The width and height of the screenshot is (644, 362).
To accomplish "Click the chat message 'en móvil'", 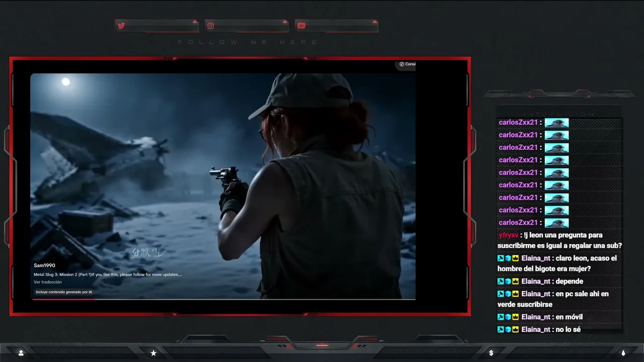I will (569, 317).
